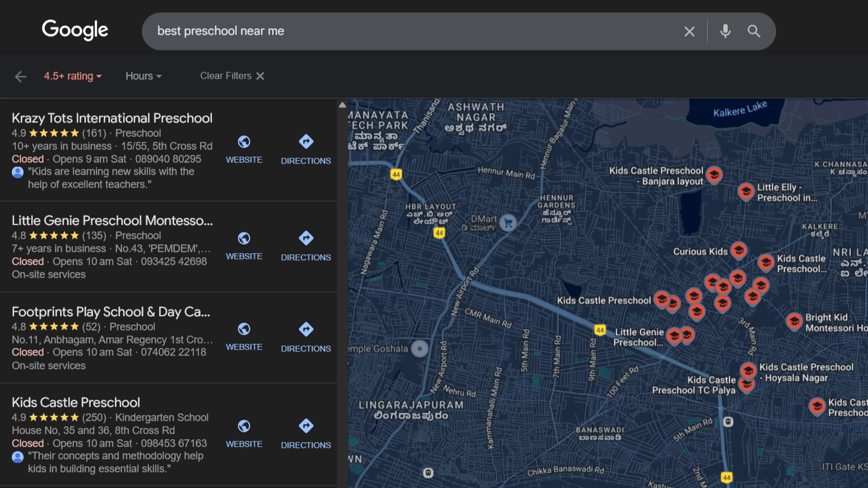The image size is (868, 488).
Task: Click the Clear Filters option
Action: 226,75
